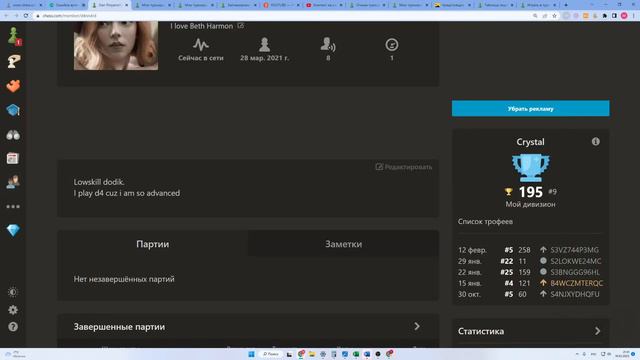Click the 'Редактировать' edit bio link
Viewport: 640px width, 360px height.
(x=404, y=167)
